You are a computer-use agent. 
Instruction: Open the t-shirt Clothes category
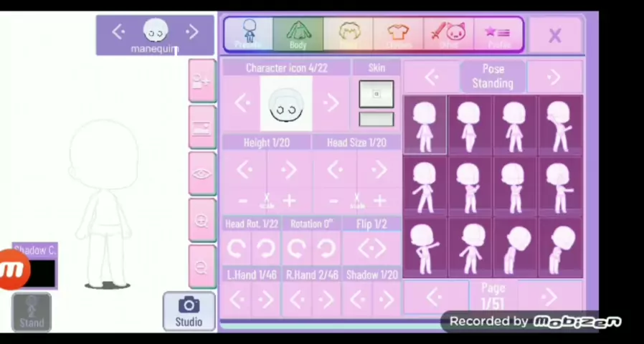pos(398,34)
